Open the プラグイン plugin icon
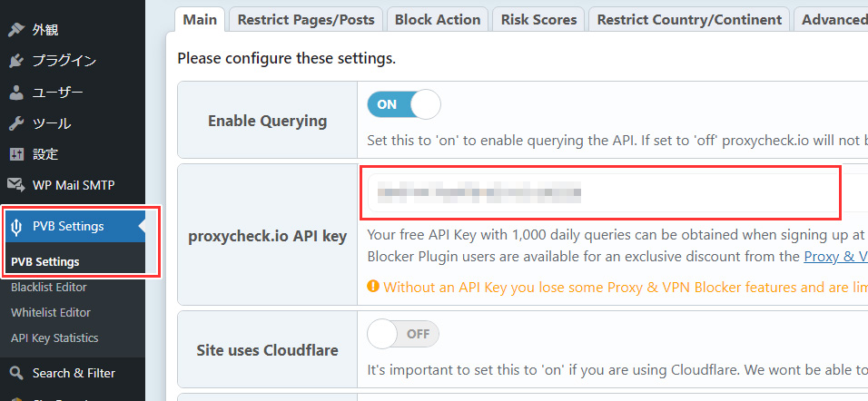The image size is (868, 401). pos(16,61)
